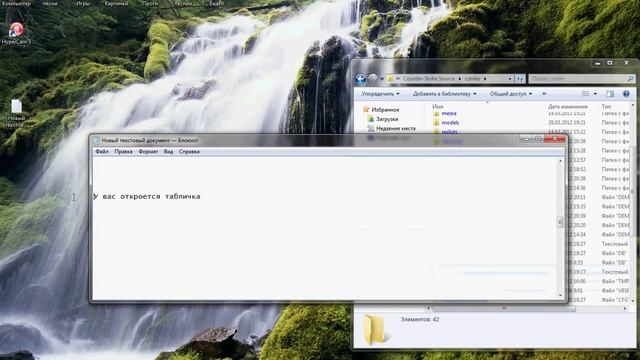Refresh the cstrike folder in Explorer
The image size is (640, 360).
[520, 78]
